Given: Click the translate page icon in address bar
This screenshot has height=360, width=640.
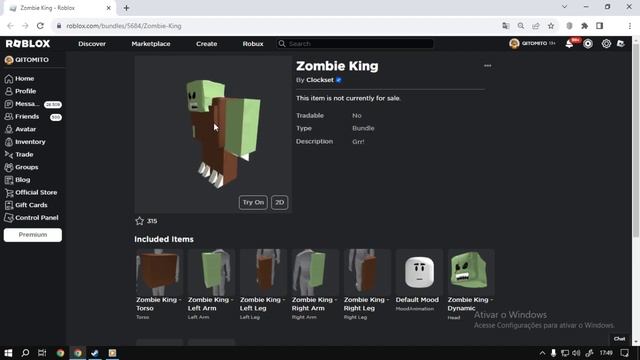Looking at the screenshot, I should 506,26.
